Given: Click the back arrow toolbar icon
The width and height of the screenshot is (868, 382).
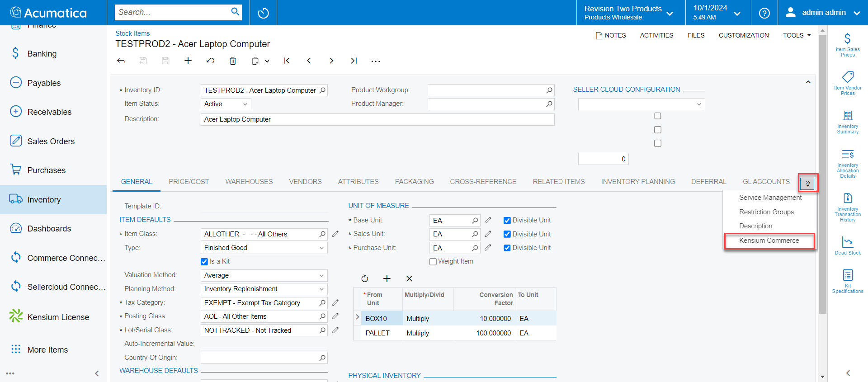Looking at the screenshot, I should click(x=121, y=61).
